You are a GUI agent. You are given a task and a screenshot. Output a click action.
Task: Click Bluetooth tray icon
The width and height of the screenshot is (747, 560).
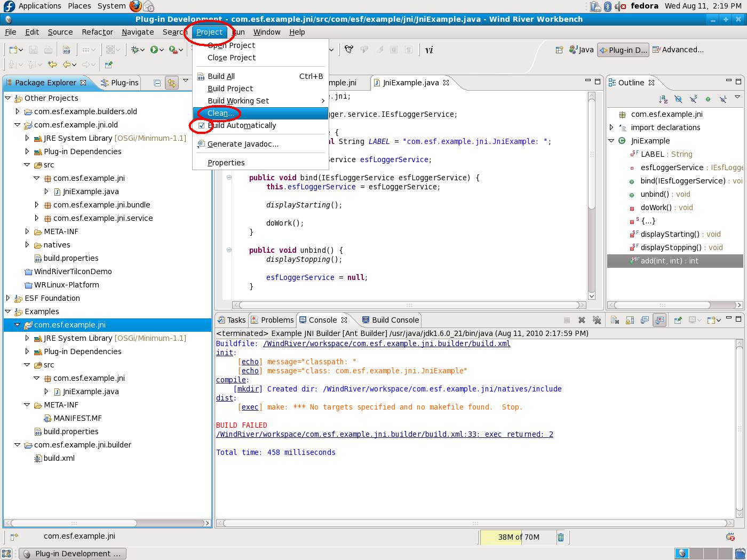pyautogui.click(x=607, y=6)
